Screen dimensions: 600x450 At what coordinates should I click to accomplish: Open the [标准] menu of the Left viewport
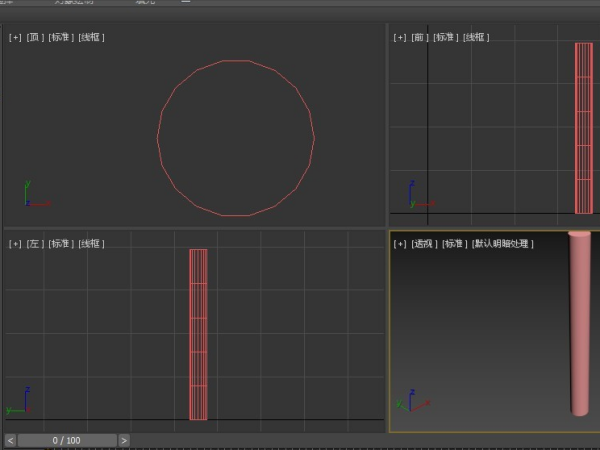click(x=61, y=244)
